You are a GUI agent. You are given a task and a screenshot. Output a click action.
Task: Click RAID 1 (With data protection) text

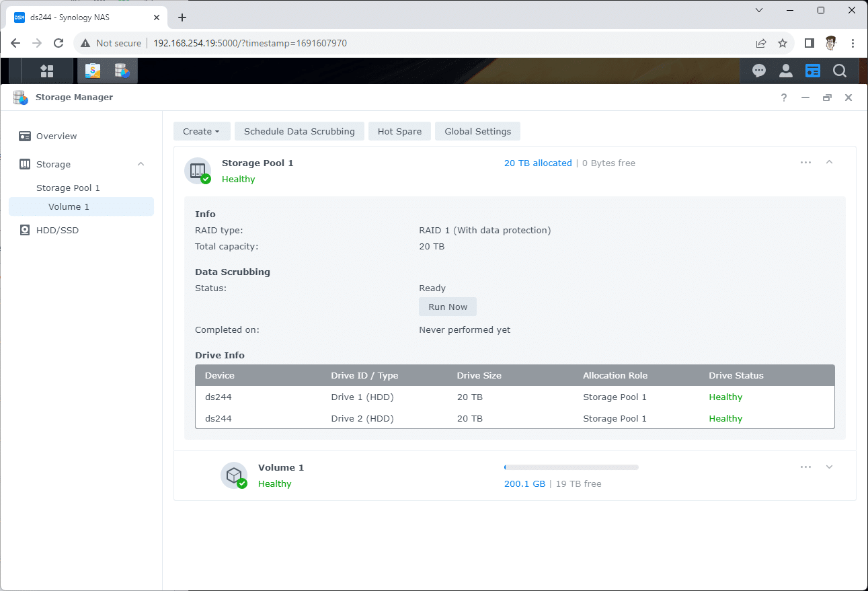click(x=485, y=230)
